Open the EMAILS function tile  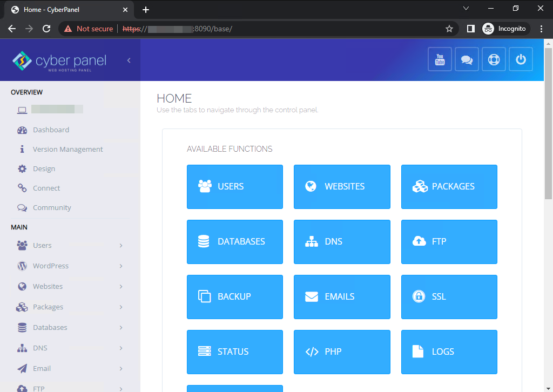point(342,297)
